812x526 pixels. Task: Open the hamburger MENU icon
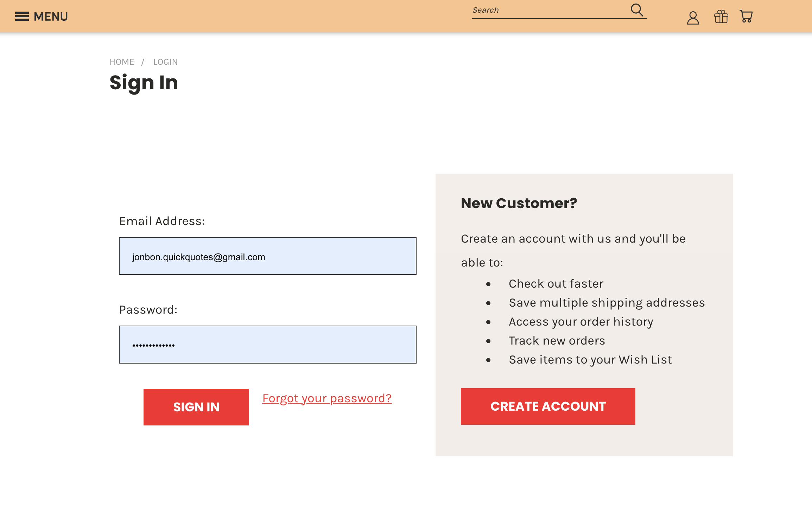pos(22,17)
